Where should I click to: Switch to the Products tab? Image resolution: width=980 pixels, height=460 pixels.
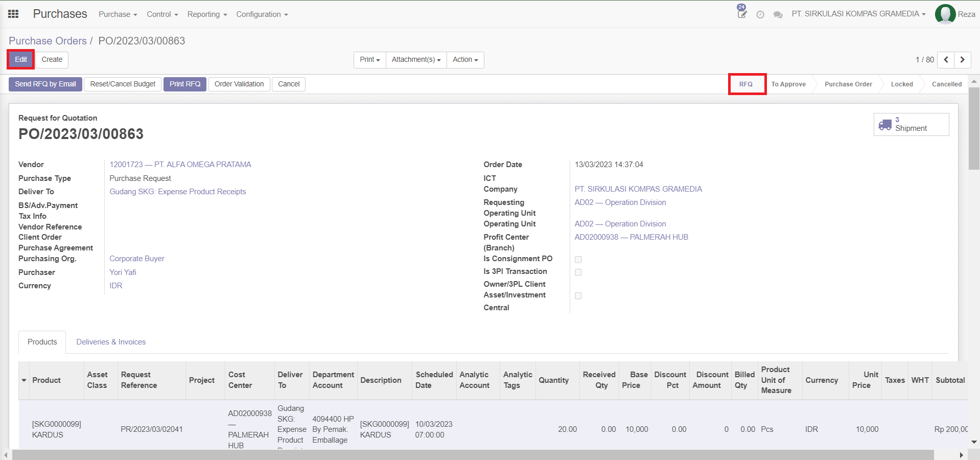pos(42,342)
